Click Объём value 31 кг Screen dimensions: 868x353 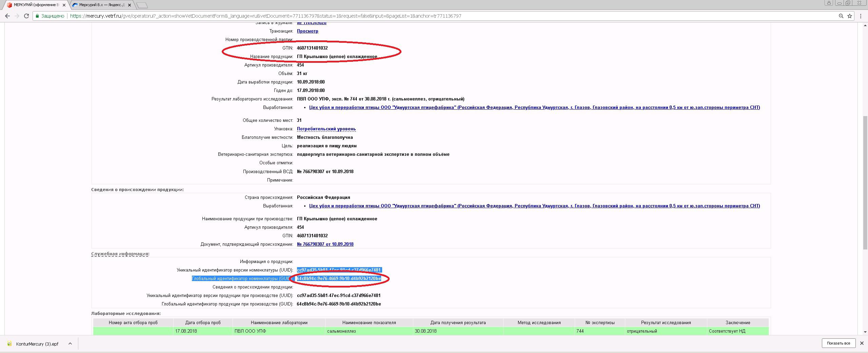[302, 73]
